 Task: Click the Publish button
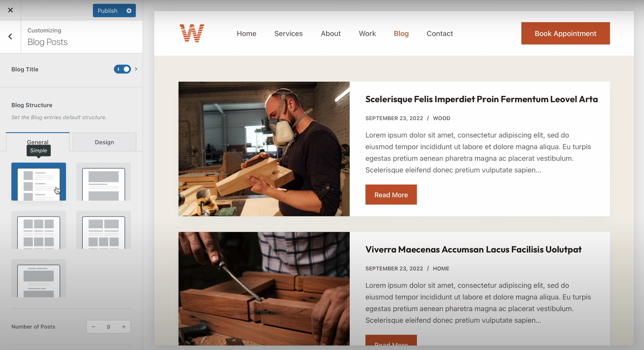click(x=108, y=11)
